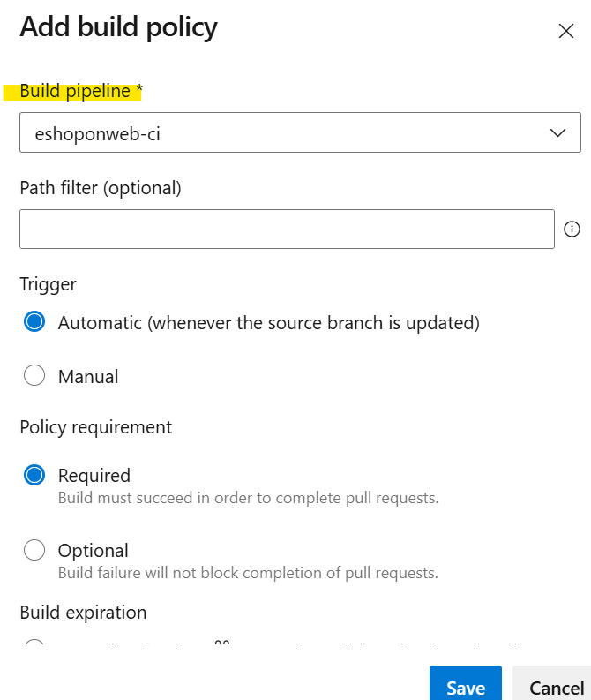
Task: Open the eshoponweb-ci pipeline combo box
Action: (300, 132)
